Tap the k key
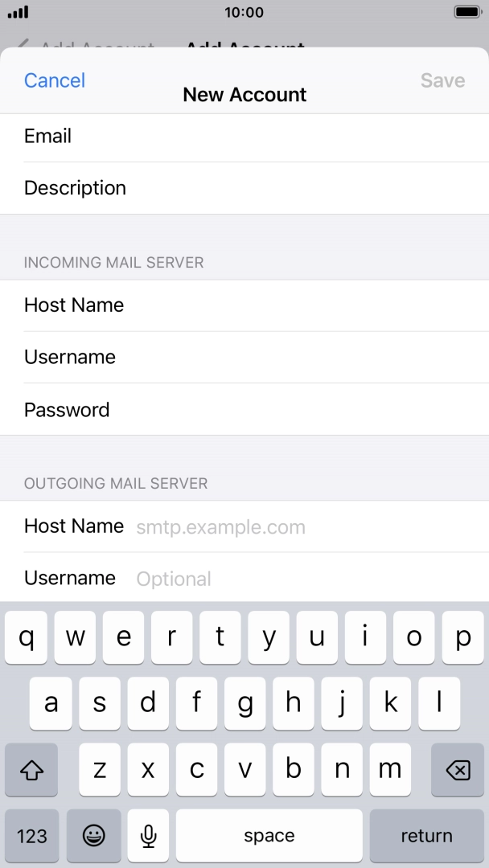 coord(390,703)
